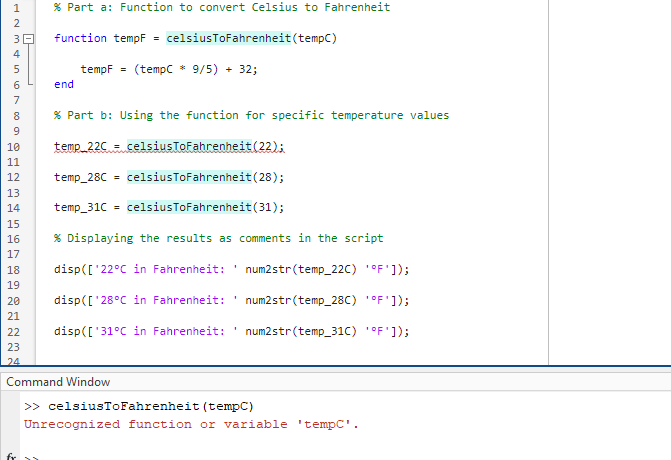
Task: Click line number 1 in the gutter
Action: pos(16,8)
